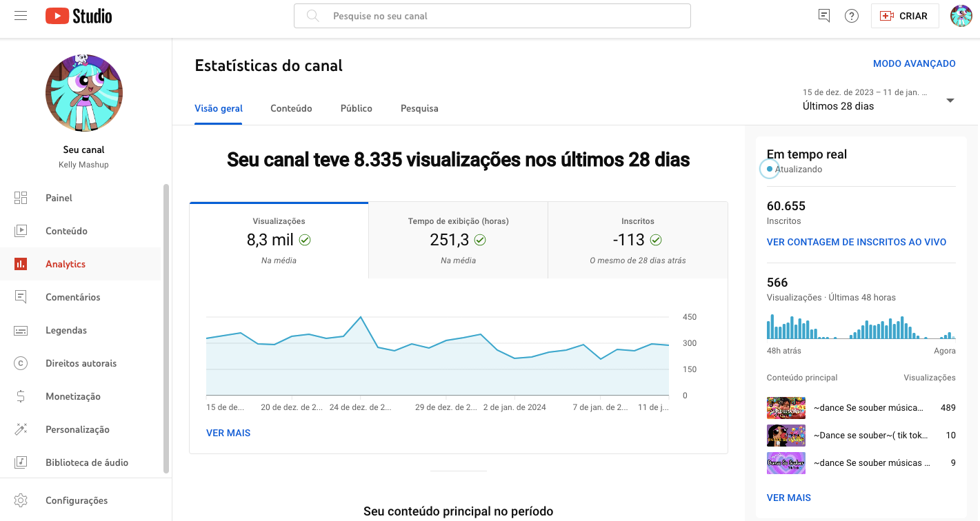Viewport: 980px width, 521px height.
Task: Click the green check beside 8,3 mil
Action: (305, 240)
